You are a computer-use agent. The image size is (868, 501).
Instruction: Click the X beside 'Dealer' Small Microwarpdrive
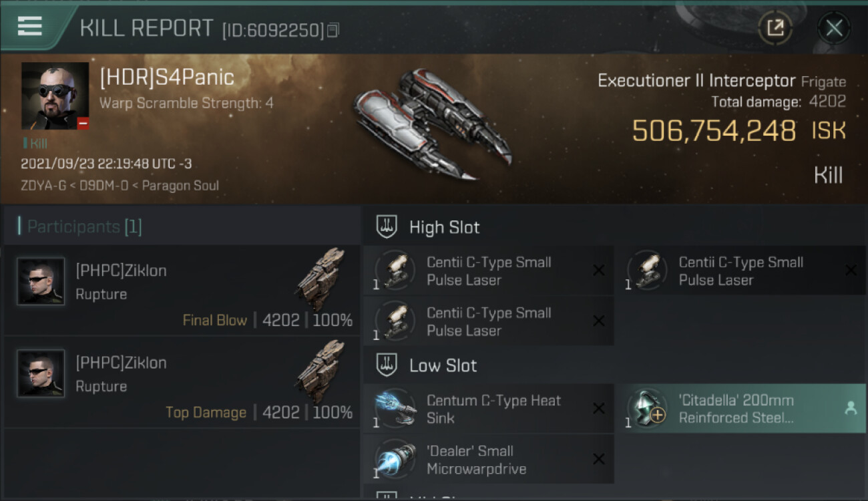pos(599,459)
